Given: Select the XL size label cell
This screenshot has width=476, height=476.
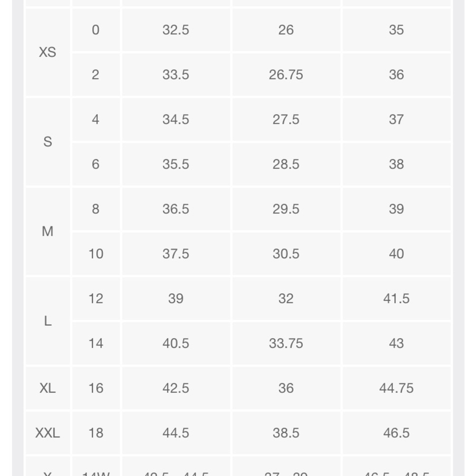Looking at the screenshot, I should coord(48,388).
